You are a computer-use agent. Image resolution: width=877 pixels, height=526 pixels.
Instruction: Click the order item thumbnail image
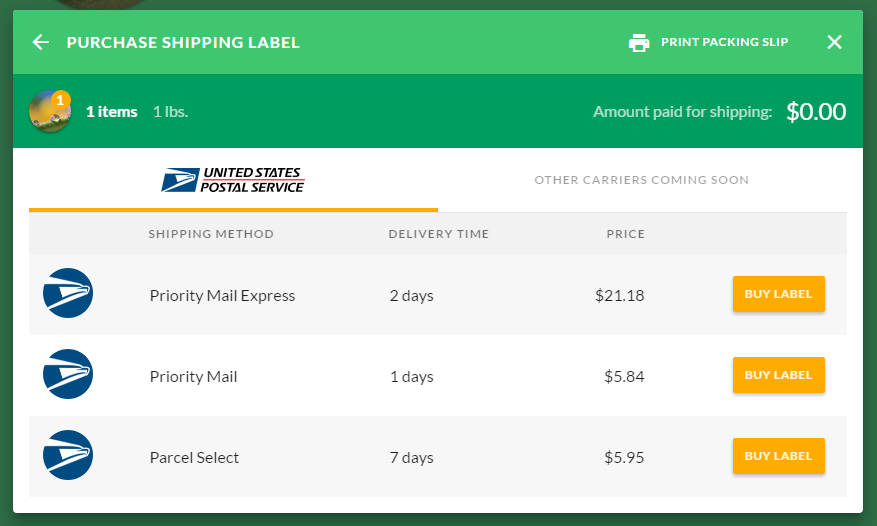coord(48,113)
